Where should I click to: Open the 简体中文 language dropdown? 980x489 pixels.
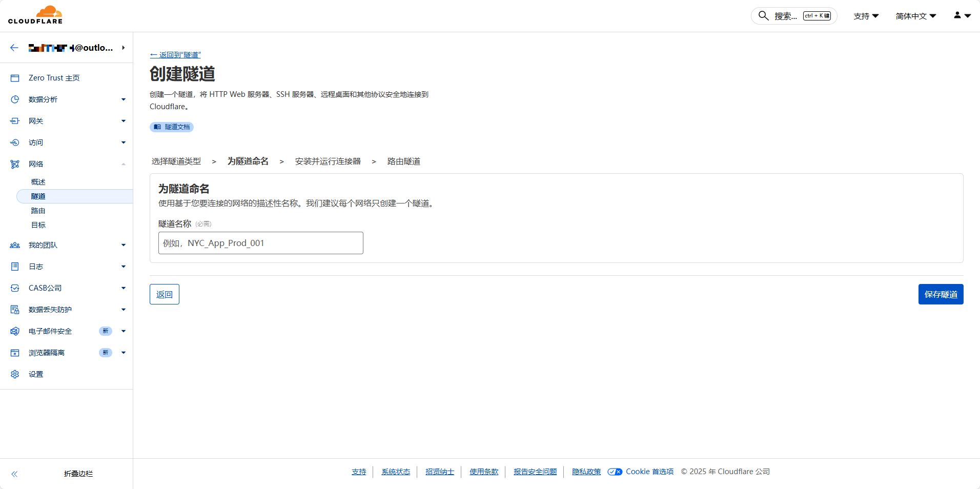915,16
